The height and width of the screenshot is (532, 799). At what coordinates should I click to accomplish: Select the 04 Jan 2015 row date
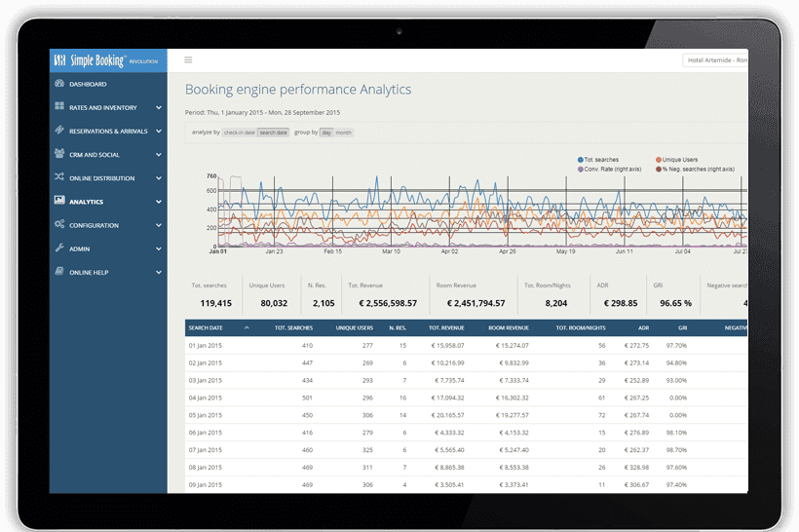206,398
